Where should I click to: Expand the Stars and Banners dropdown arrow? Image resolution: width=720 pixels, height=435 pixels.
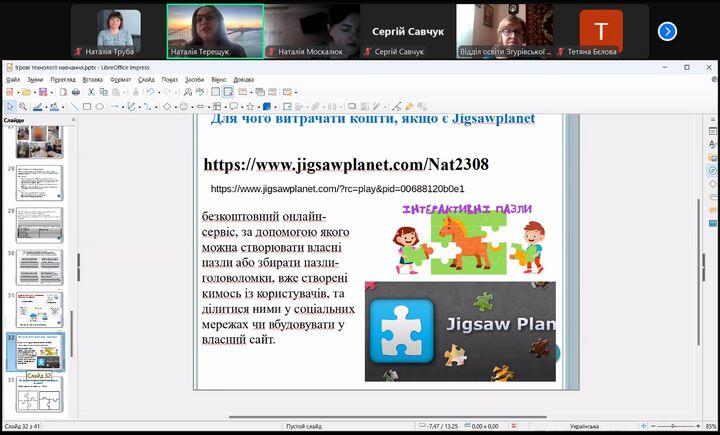(259, 107)
